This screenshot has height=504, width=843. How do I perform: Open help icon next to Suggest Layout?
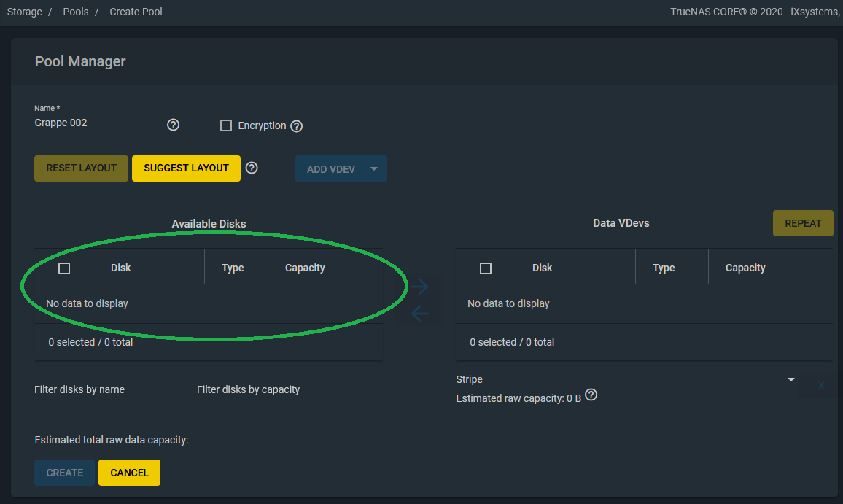(x=252, y=168)
